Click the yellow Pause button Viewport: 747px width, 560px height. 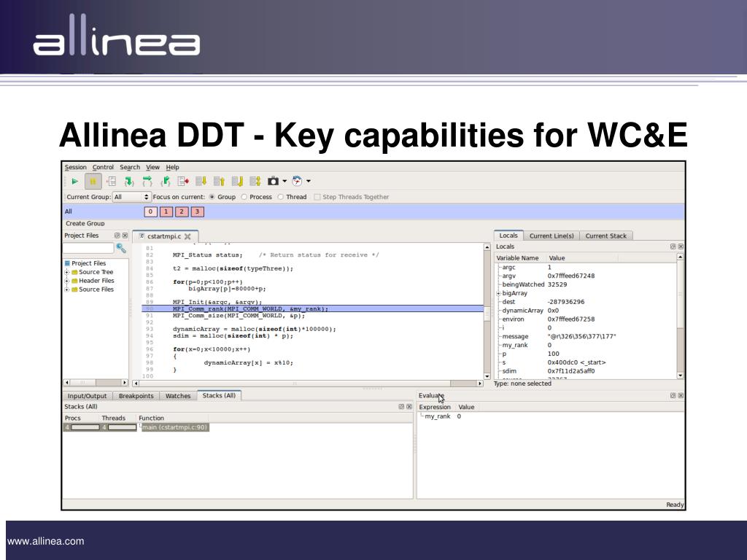[93, 182]
